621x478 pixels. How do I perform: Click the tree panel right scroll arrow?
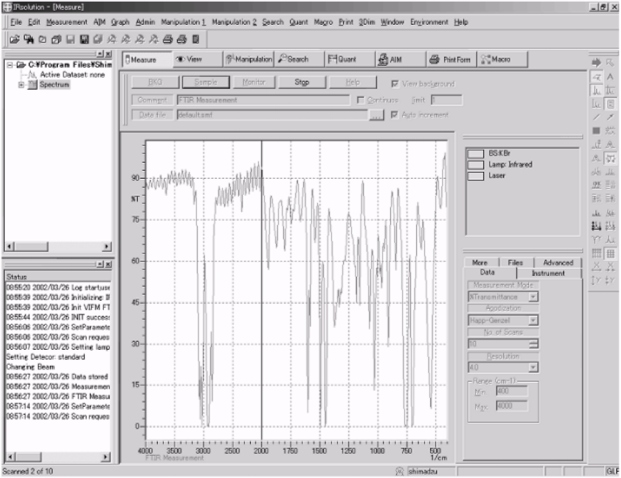coord(106,246)
